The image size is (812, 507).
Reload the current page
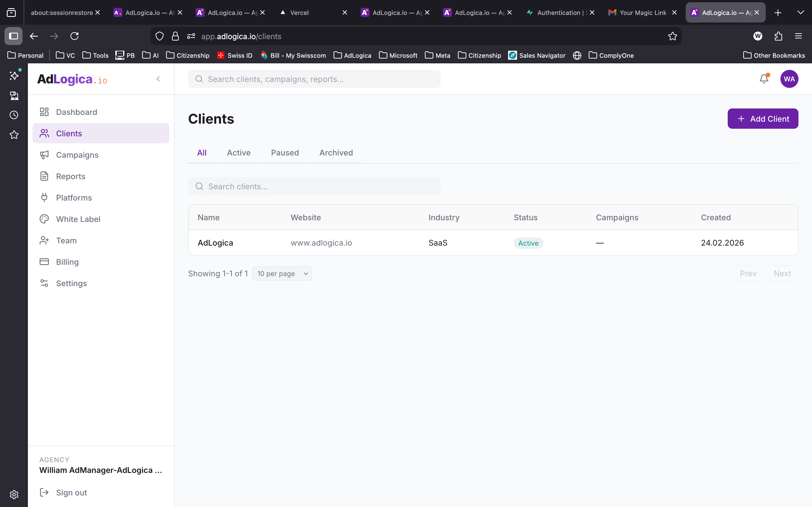(x=74, y=36)
